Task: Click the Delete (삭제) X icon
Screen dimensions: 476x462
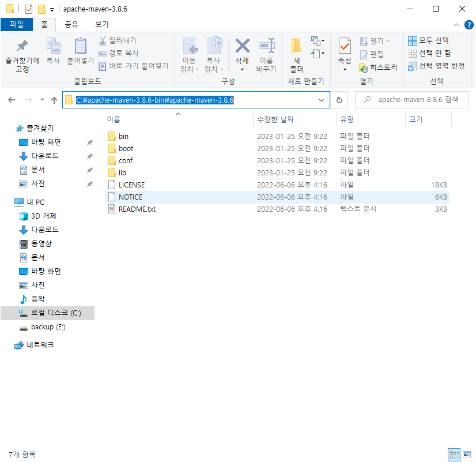Action: point(242,46)
